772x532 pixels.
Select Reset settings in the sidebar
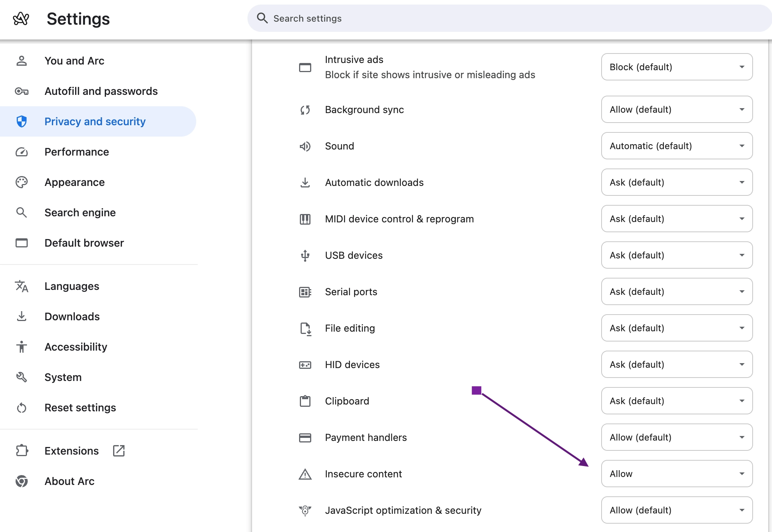click(80, 408)
